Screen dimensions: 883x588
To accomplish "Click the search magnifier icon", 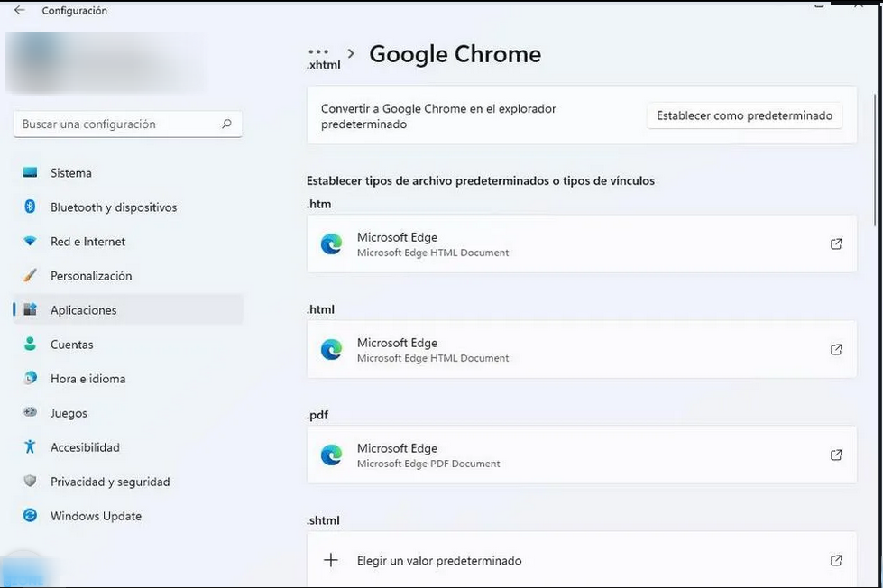I will tap(226, 124).
